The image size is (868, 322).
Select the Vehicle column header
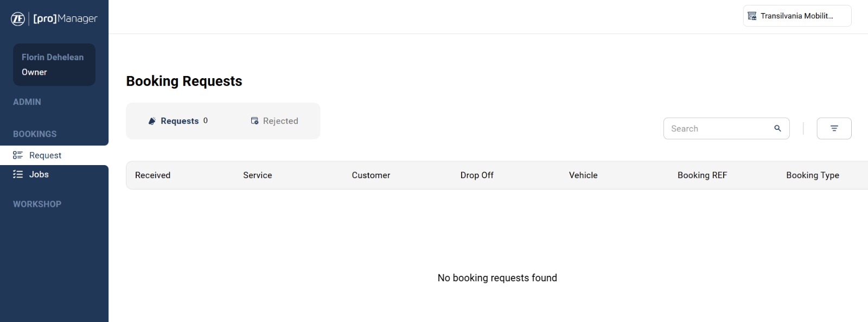583,175
